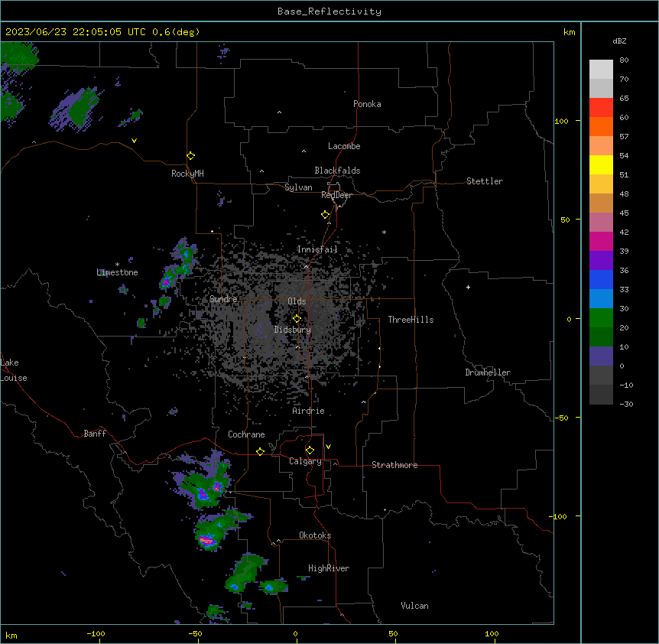Click the 50 tick label on the right axis
Image resolution: width=659 pixels, height=644 pixels.
[565, 220]
